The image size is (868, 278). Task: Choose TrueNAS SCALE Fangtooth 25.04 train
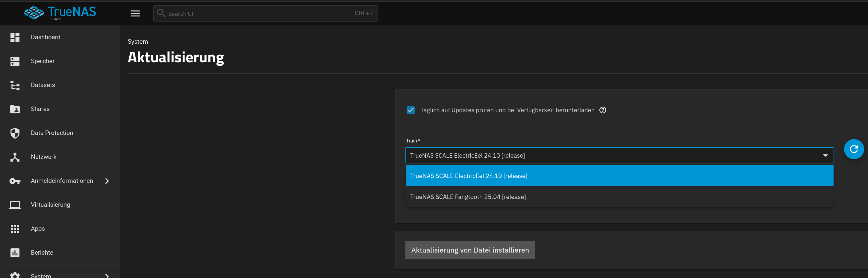click(x=619, y=197)
